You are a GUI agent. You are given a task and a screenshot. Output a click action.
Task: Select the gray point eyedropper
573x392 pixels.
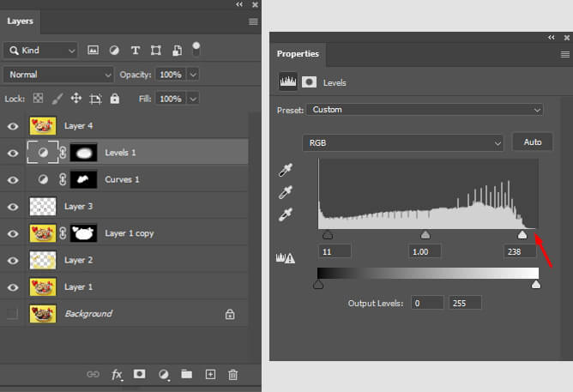[x=286, y=192]
